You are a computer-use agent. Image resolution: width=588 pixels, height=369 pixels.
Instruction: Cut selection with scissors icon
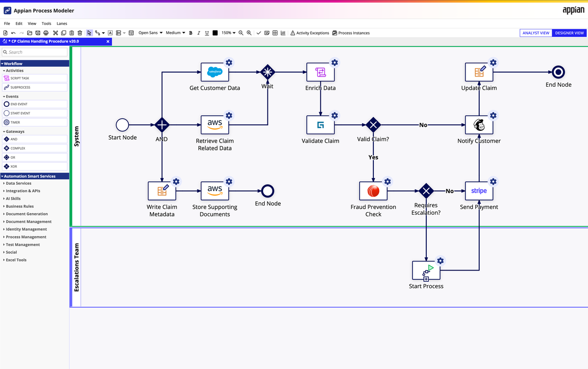[x=55, y=33]
